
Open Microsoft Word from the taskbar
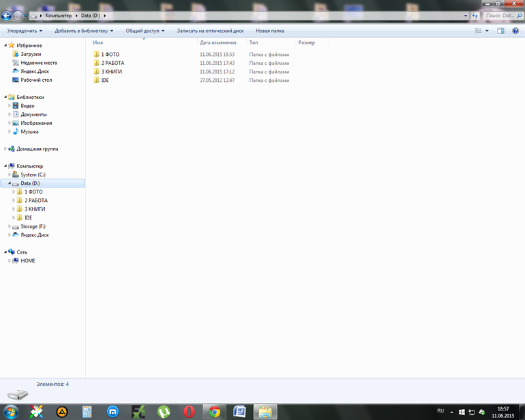240,412
